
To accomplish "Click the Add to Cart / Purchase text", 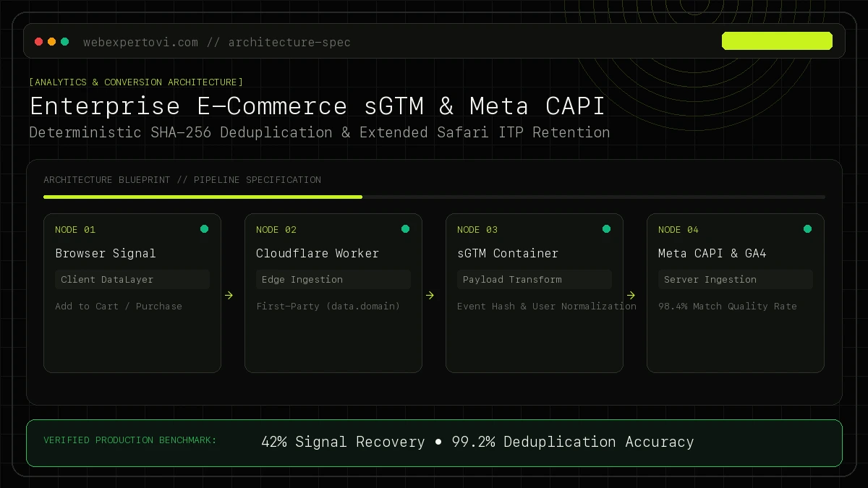I will point(119,306).
